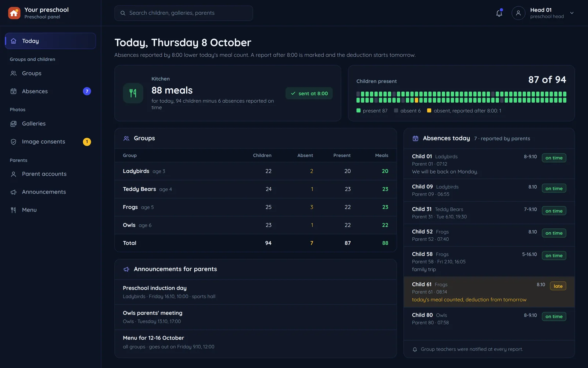Click the Image consents badge showing 1
588x368 pixels.
tap(87, 142)
